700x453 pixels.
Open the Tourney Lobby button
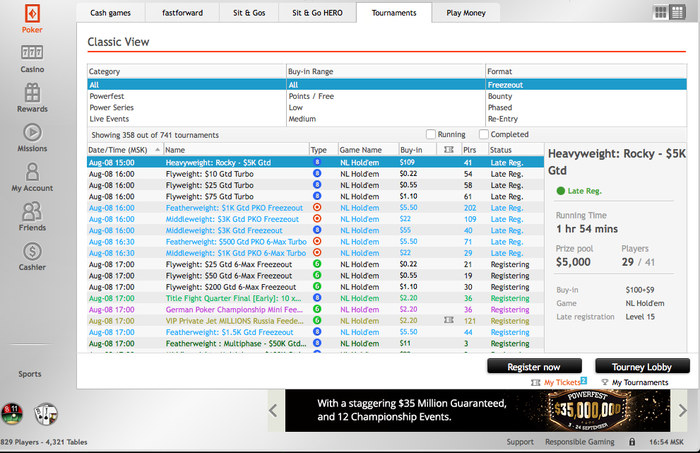(x=642, y=366)
